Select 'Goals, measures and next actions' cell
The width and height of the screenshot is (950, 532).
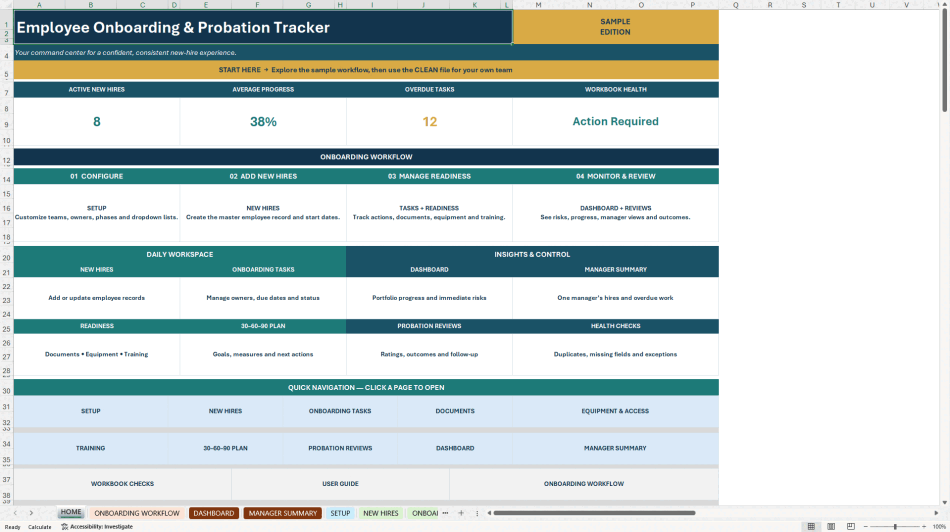click(263, 354)
